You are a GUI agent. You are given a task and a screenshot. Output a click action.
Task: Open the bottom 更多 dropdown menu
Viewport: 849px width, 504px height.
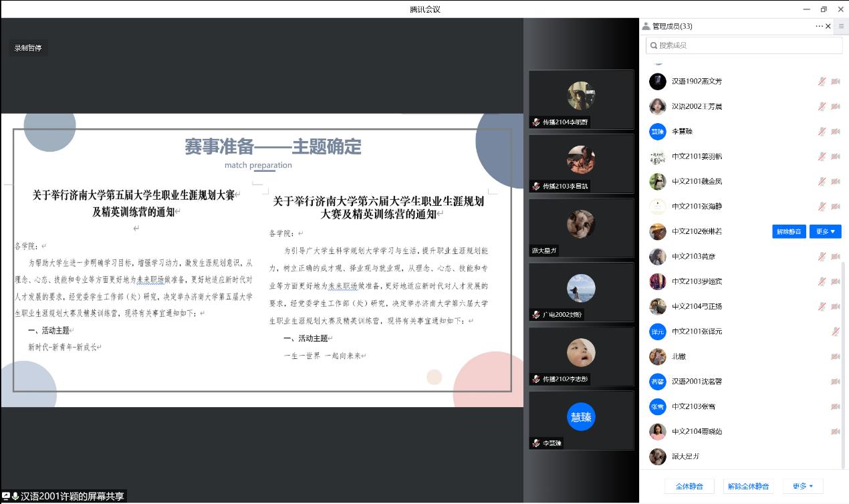coord(802,486)
